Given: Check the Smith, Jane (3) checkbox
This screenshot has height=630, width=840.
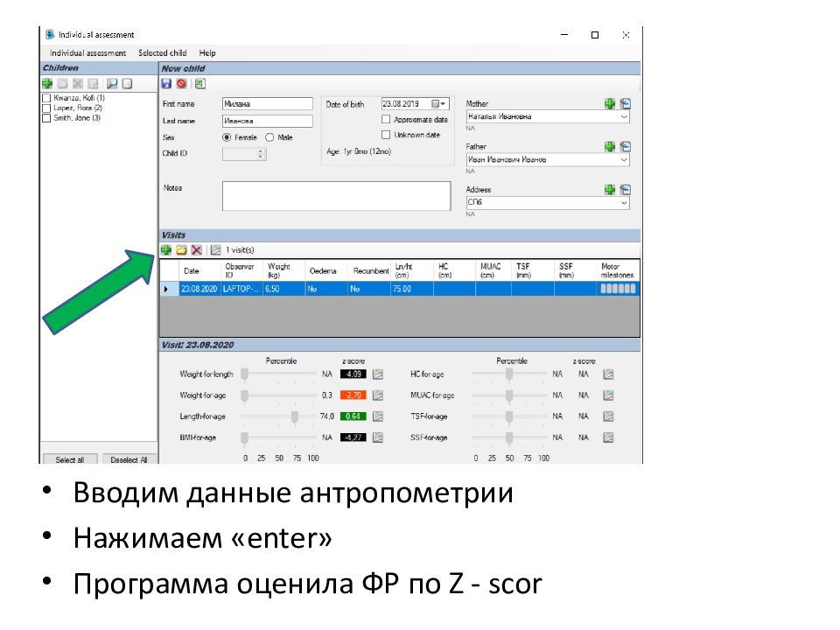Looking at the screenshot, I should [46, 118].
